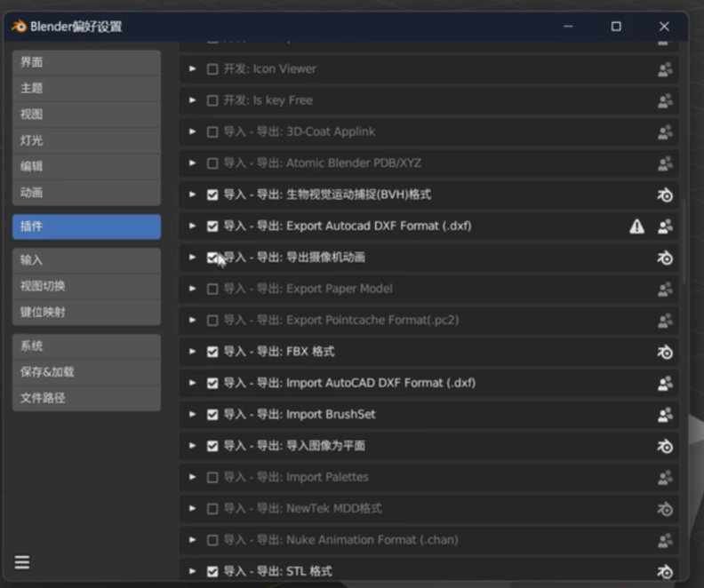Viewport: 704px width, 588px height.
Task: Switch to the 灯光 preferences section
Action: coord(86,140)
